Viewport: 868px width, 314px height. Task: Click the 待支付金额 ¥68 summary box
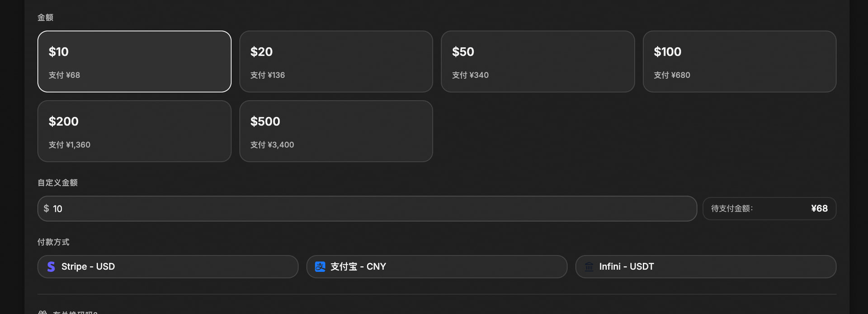(769, 209)
